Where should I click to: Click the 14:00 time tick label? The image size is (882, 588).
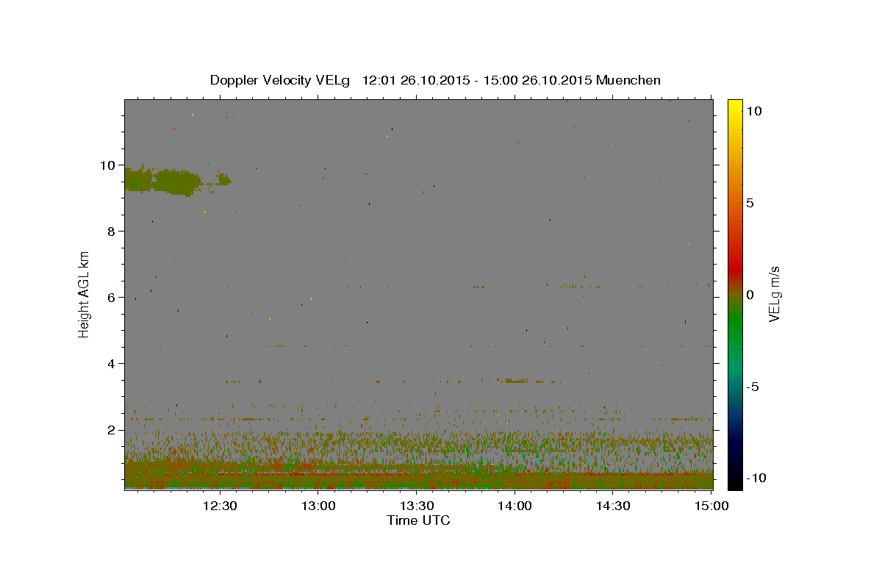pos(514,506)
